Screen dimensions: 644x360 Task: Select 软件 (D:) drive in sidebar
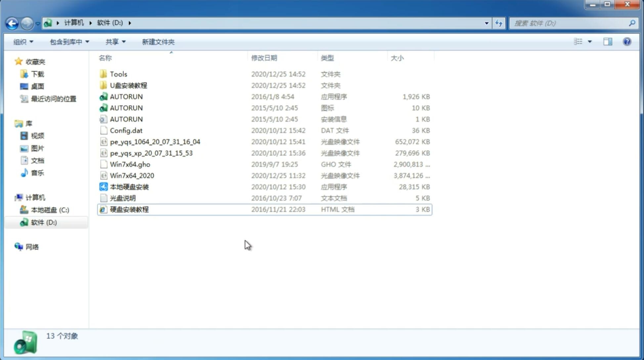[43, 222]
